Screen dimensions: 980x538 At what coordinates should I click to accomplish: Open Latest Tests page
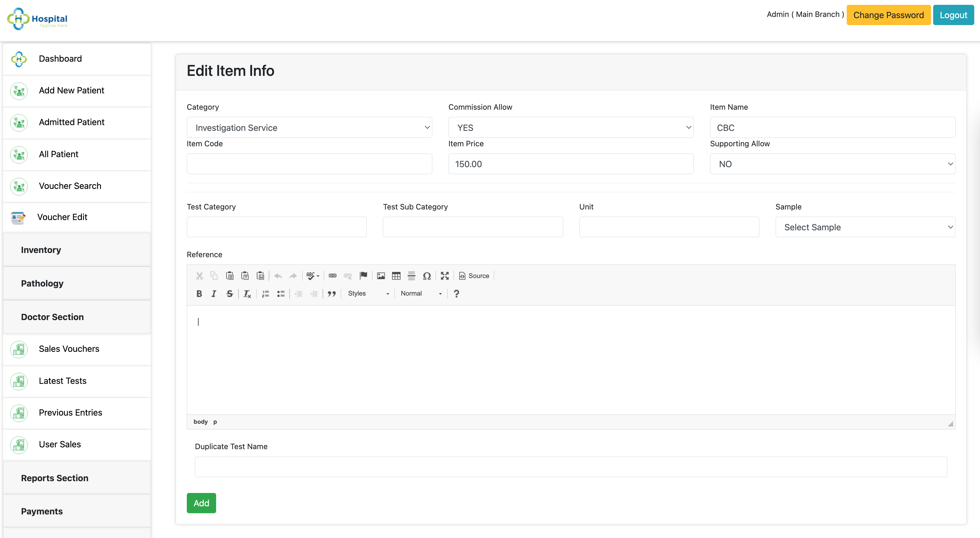coord(77,381)
